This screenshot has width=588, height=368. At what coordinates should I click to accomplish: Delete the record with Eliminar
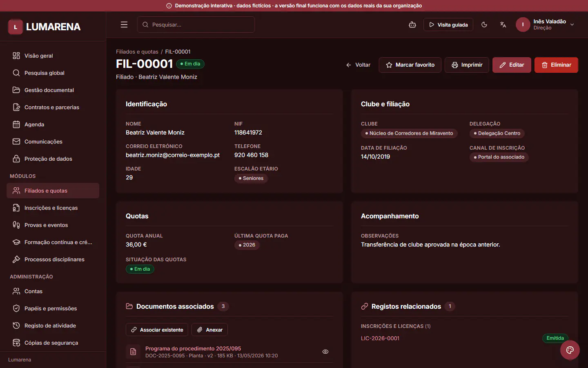click(556, 65)
